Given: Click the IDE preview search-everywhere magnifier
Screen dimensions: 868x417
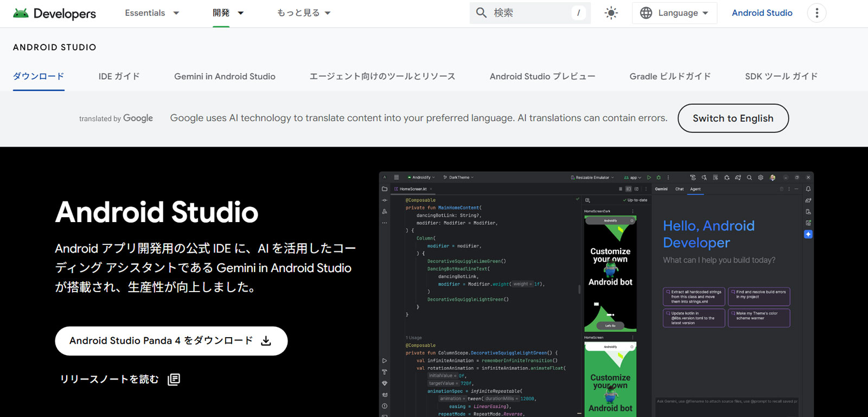Looking at the screenshot, I should click(749, 178).
